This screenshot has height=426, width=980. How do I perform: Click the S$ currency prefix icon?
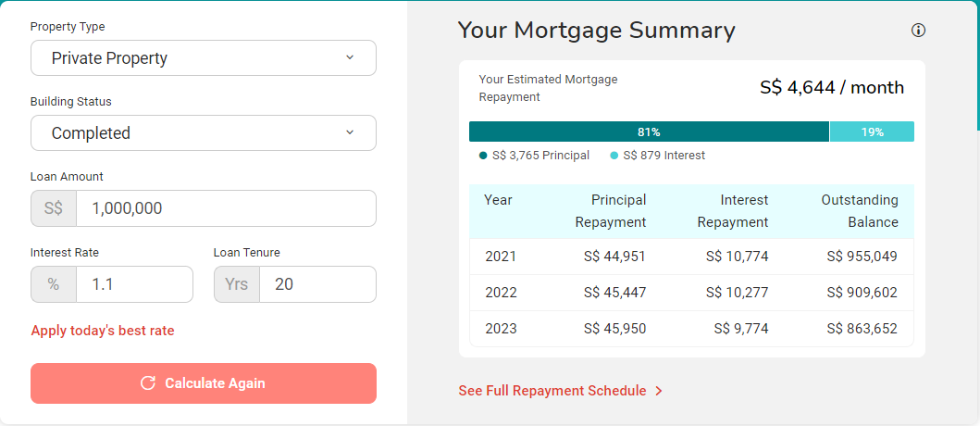[54, 208]
